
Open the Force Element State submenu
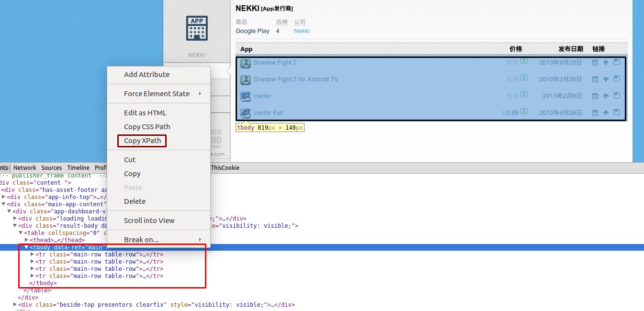[158, 94]
